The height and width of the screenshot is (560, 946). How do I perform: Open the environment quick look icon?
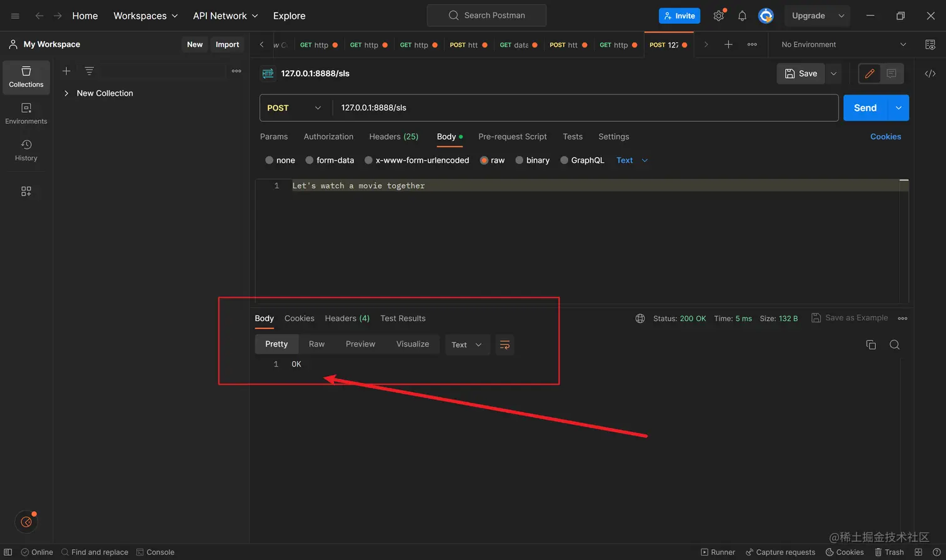(930, 44)
